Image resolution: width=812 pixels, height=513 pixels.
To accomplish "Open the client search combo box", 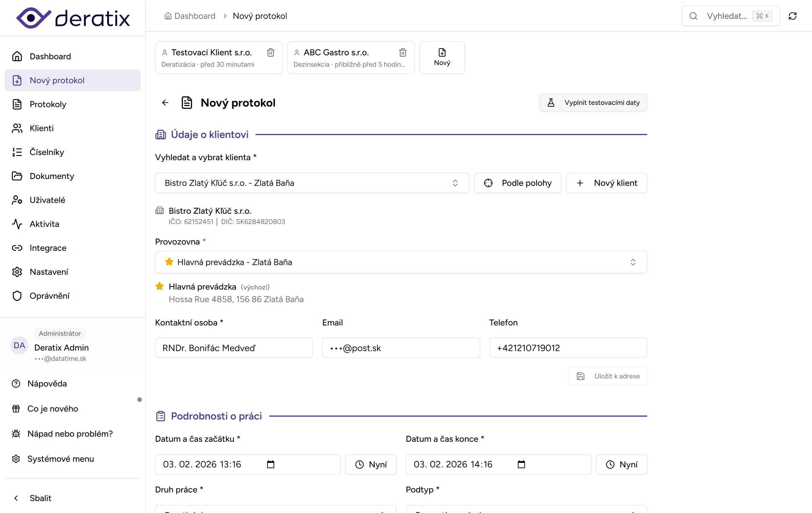I will point(312,183).
